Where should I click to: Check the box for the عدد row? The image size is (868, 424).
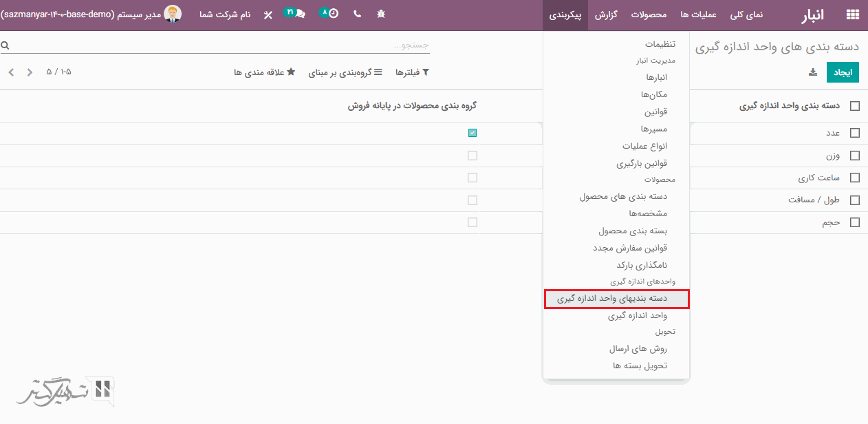855,133
